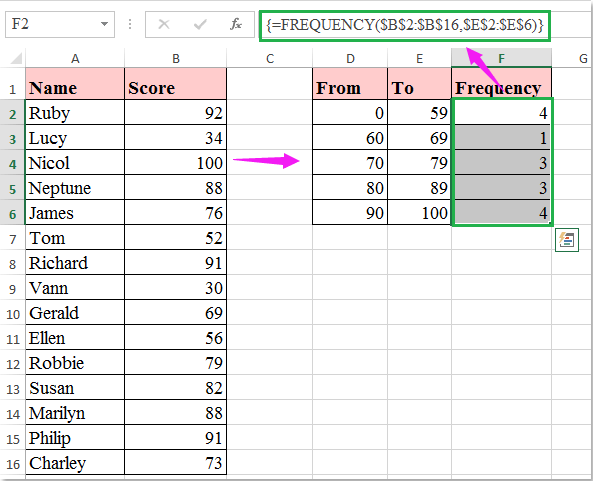This screenshot has width=593, height=481.
Task: Select the cell containing Tom
Action: (x=75, y=237)
